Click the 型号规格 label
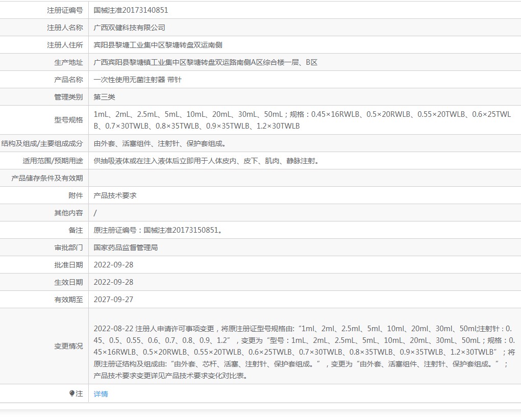The height and width of the screenshot is (420, 521). 68,120
